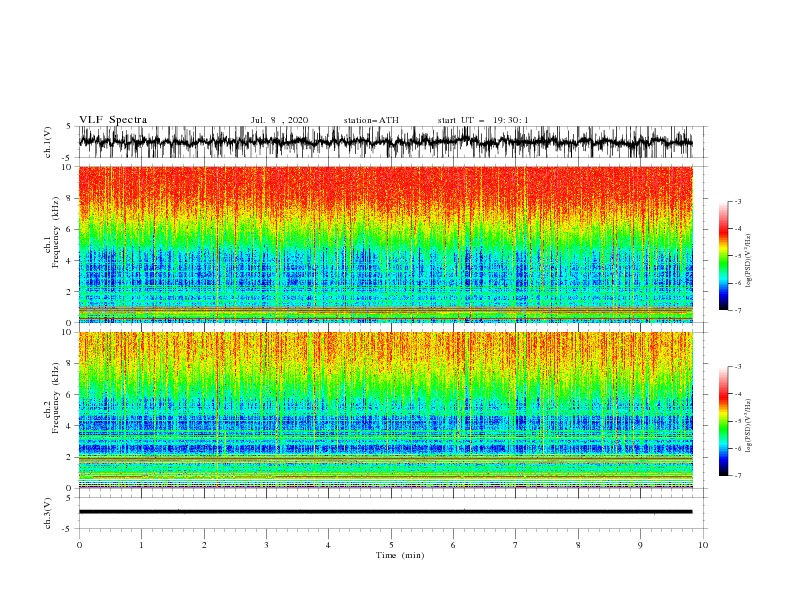This screenshot has width=792, height=612.
Task: Click x-axis tick label "4" on time axis
Action: click(x=328, y=545)
